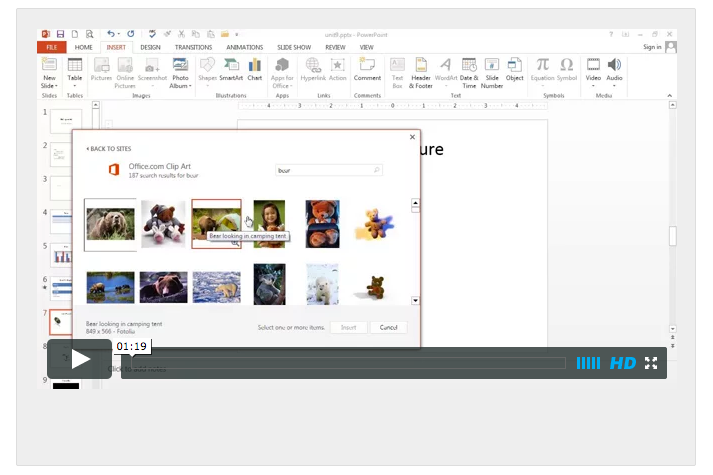This screenshot has width=713, height=475.
Task: Open the ANIMATIONS tab
Action: point(245,47)
